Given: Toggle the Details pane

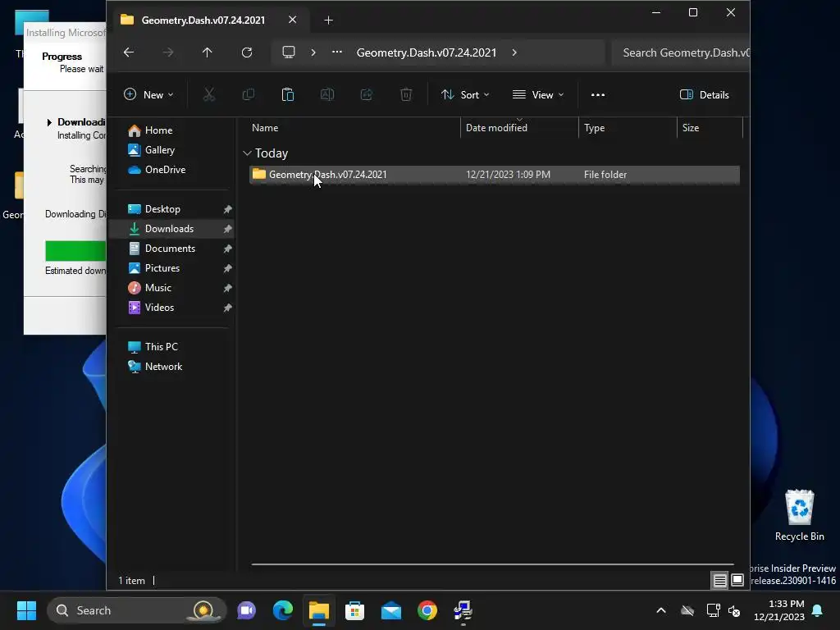Looking at the screenshot, I should [704, 95].
